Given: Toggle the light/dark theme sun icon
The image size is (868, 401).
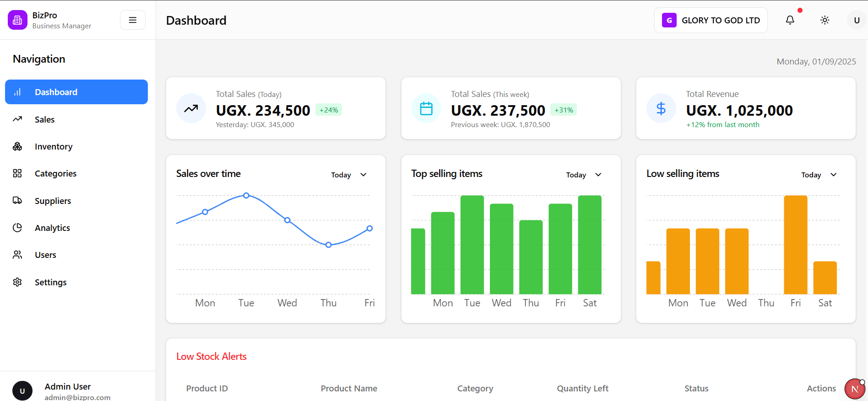Looking at the screenshot, I should click(825, 20).
